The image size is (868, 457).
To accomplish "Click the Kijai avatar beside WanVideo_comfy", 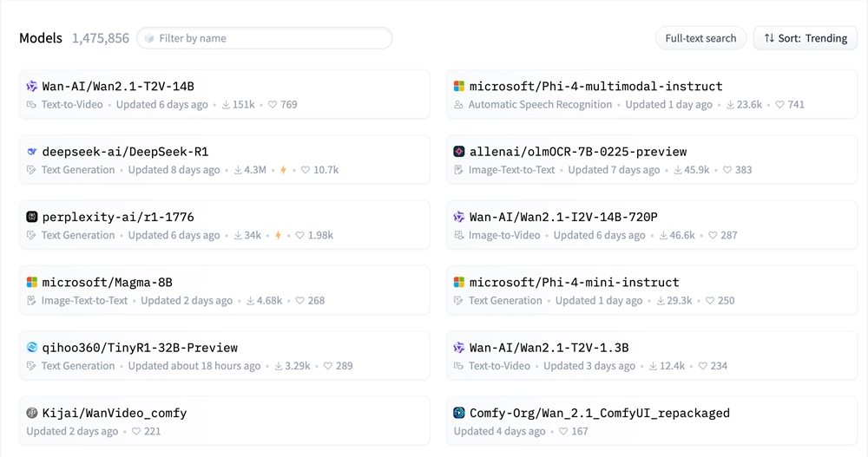I will click(x=32, y=412).
